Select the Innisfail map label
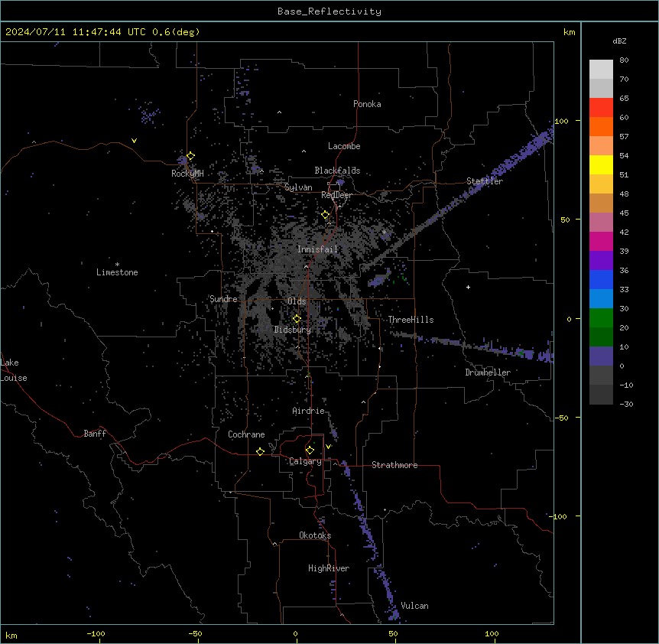659x644 pixels. point(318,249)
